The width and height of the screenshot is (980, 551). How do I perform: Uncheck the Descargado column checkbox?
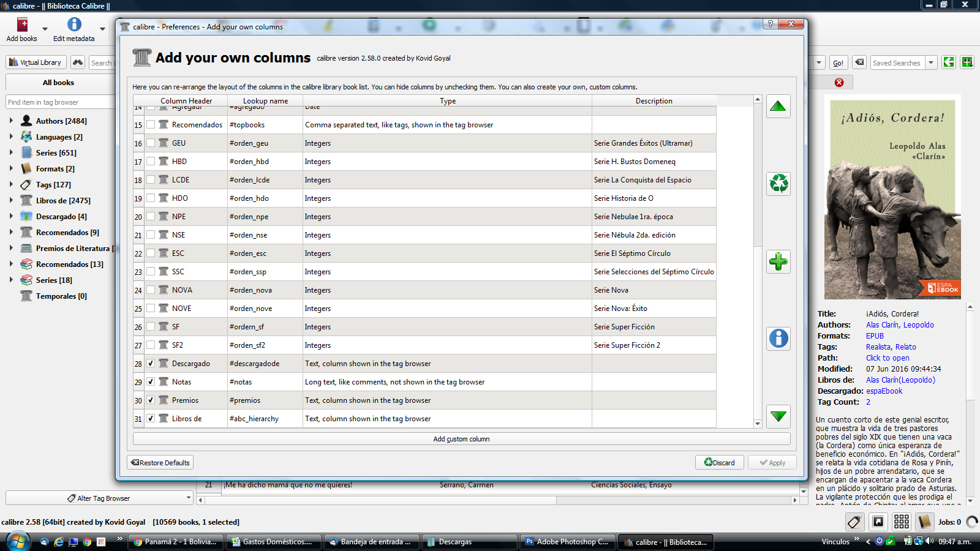coord(151,363)
